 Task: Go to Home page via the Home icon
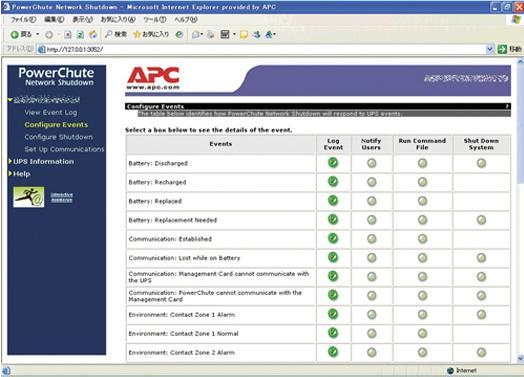[93, 34]
